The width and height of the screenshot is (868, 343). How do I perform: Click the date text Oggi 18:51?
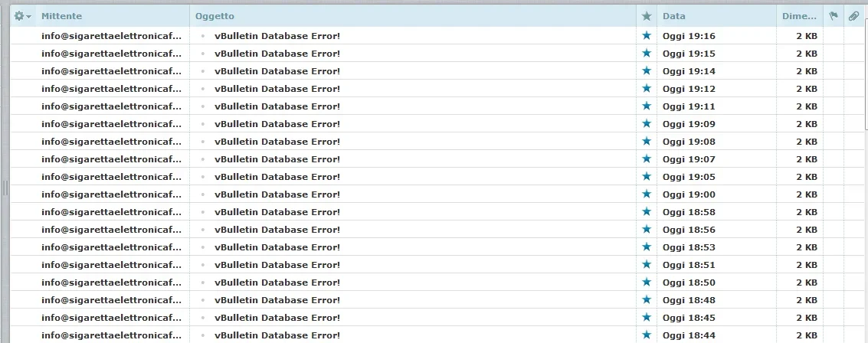pyautogui.click(x=689, y=265)
